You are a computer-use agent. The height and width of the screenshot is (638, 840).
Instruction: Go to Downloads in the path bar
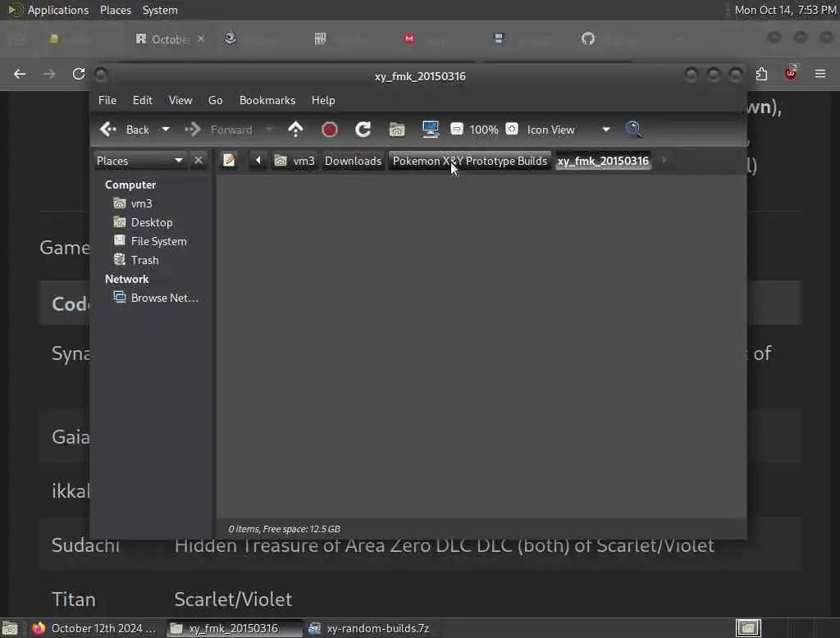click(x=353, y=161)
